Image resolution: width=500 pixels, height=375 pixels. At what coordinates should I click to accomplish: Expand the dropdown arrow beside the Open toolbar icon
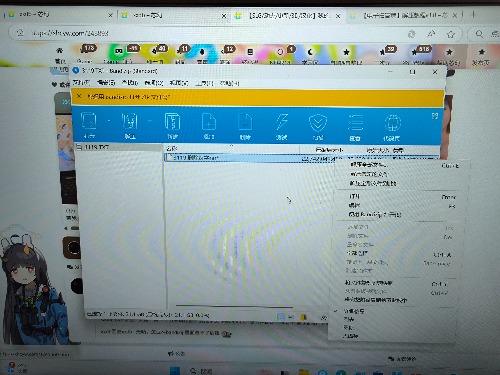tap(109, 121)
